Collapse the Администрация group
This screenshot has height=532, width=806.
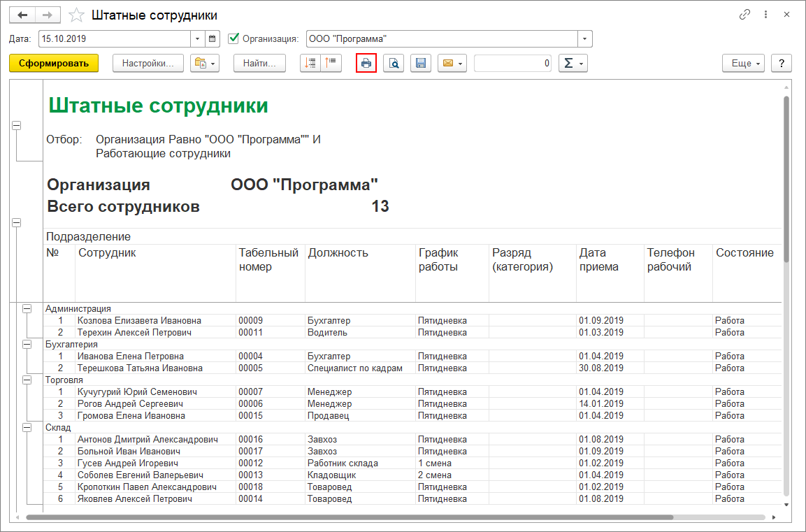[27, 308]
